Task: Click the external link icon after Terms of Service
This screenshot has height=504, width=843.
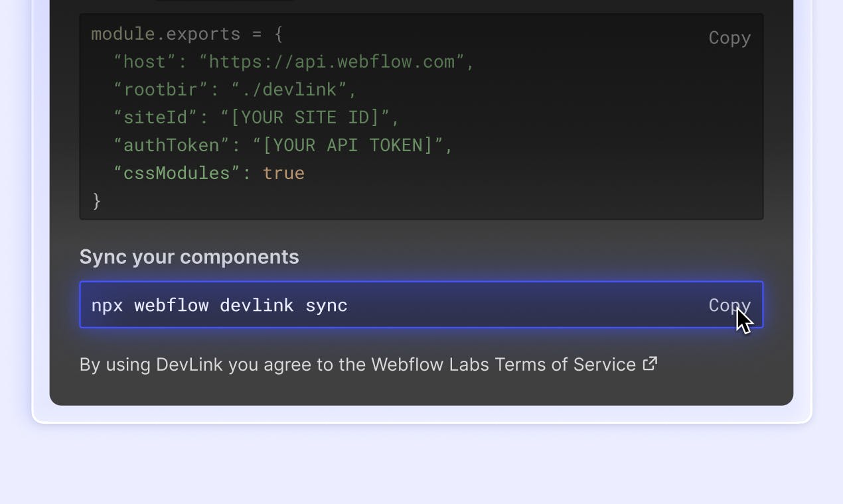Action: (650, 363)
